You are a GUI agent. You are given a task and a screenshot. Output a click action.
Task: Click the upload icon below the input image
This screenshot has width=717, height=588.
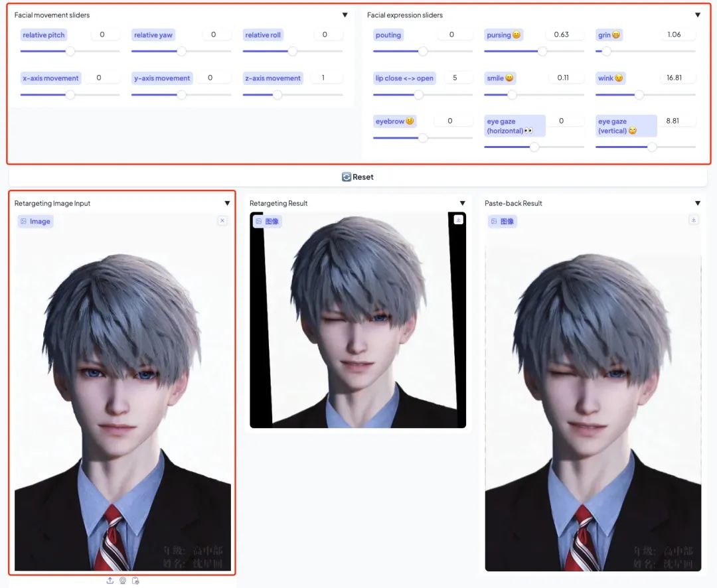[x=110, y=580]
